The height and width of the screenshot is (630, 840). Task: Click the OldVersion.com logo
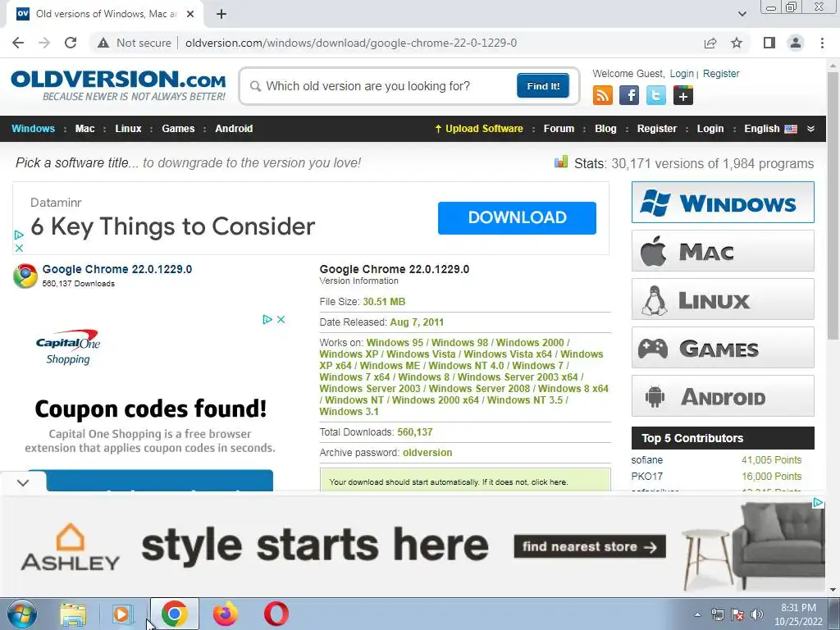pyautogui.click(x=118, y=85)
